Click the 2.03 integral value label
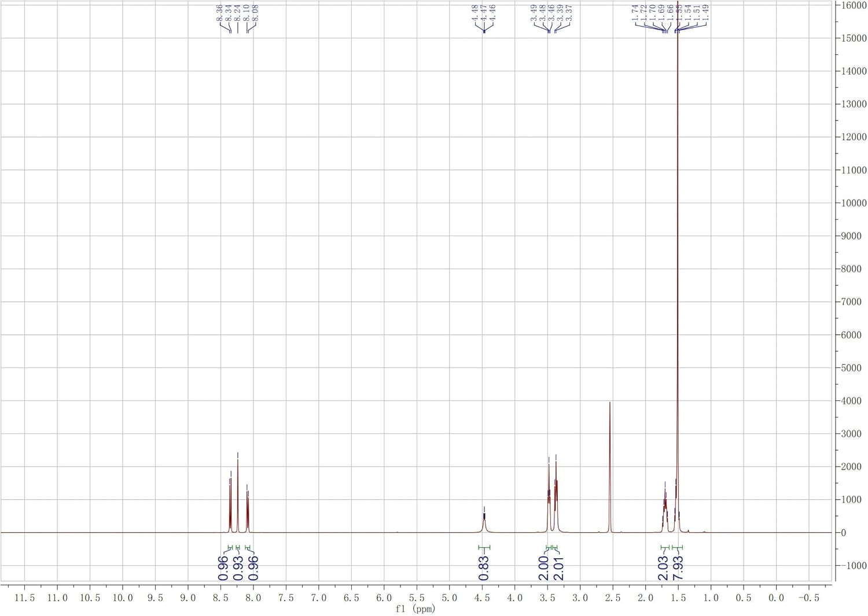The height and width of the screenshot is (616, 868). click(x=663, y=567)
